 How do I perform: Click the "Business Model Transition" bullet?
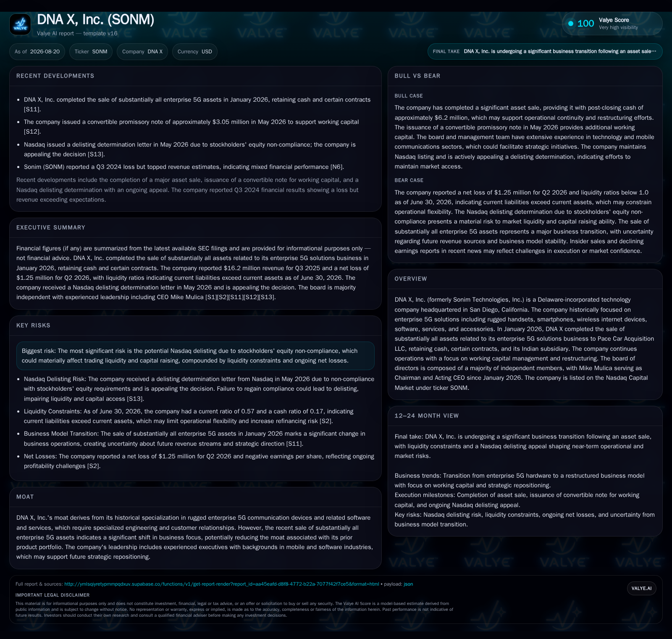point(194,439)
